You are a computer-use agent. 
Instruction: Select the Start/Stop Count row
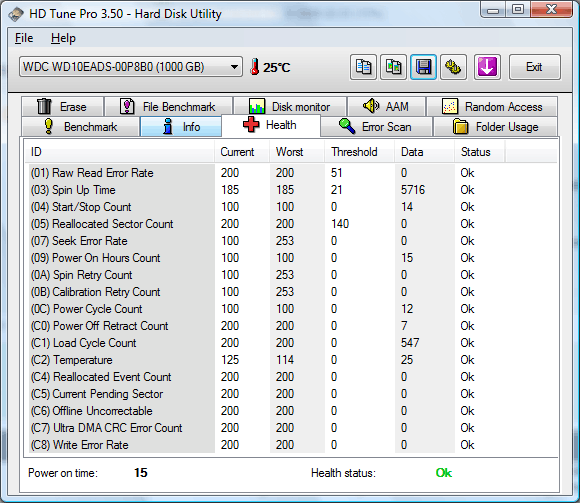click(291, 207)
